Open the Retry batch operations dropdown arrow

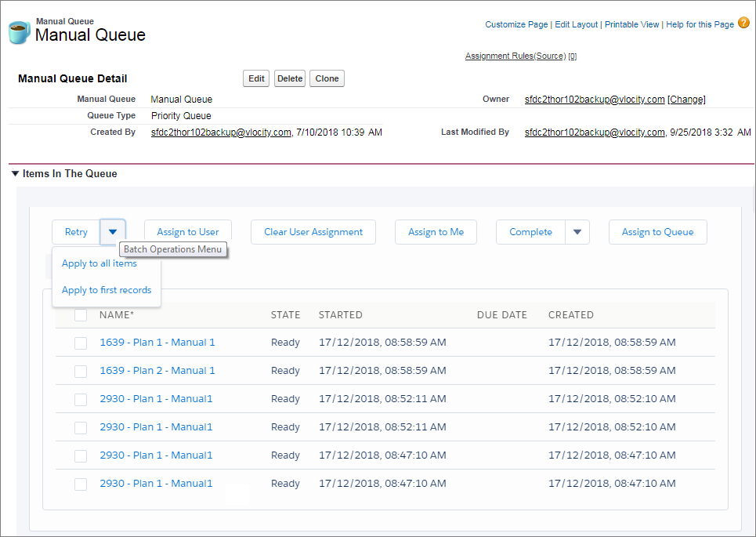(x=113, y=232)
